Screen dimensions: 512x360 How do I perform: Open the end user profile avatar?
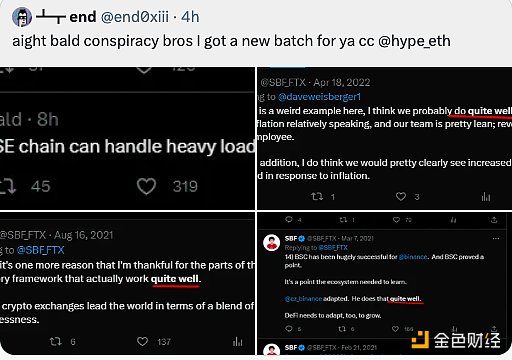22,17
